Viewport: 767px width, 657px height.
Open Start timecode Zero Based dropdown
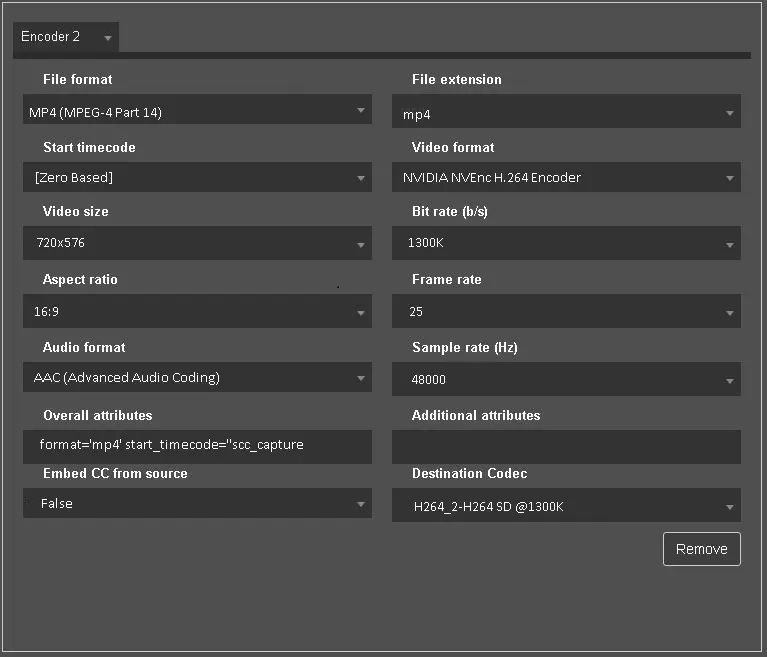[196, 178]
